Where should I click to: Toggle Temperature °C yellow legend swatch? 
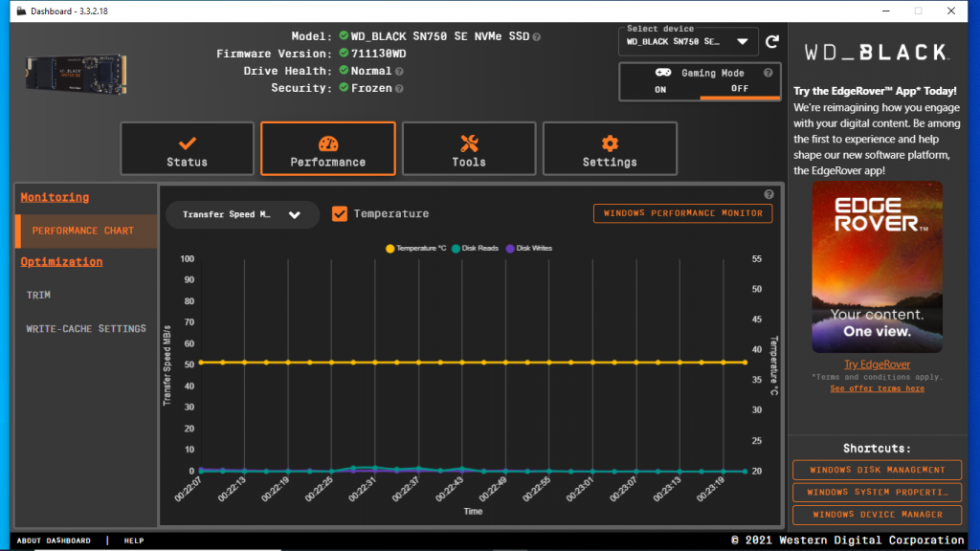tap(390, 248)
